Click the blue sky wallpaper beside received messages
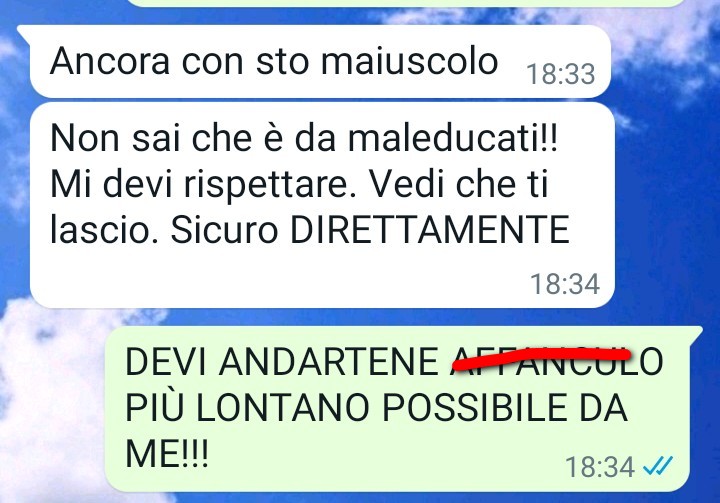The height and width of the screenshot is (503, 720). click(666, 207)
